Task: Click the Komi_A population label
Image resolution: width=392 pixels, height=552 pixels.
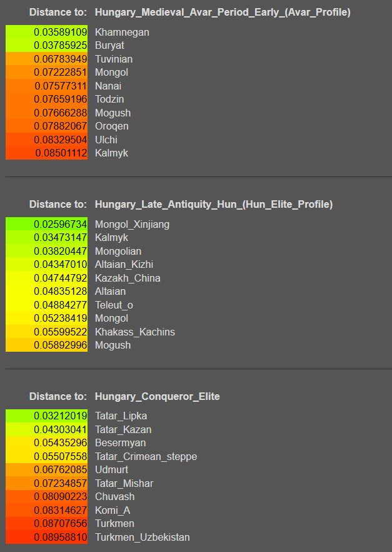Action: point(113,510)
